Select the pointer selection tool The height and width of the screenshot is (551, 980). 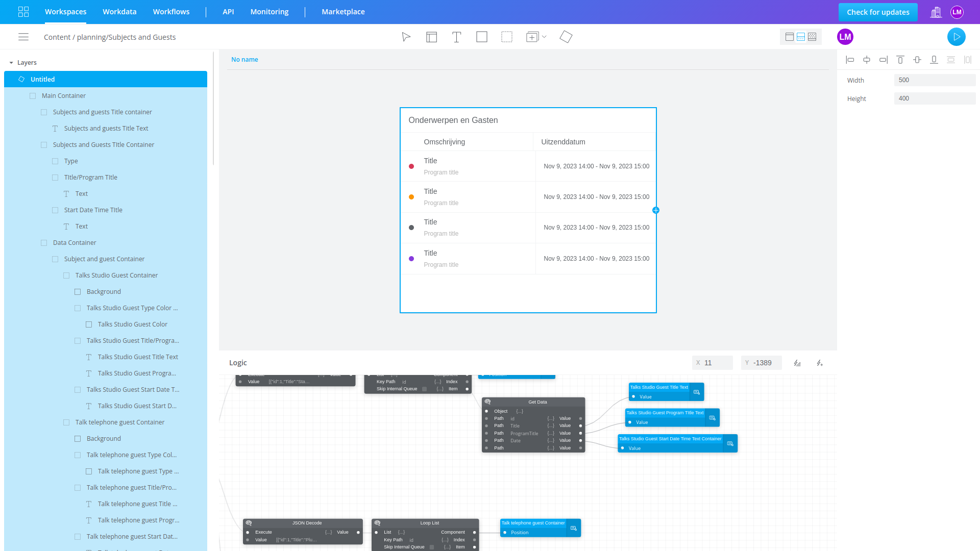click(406, 37)
